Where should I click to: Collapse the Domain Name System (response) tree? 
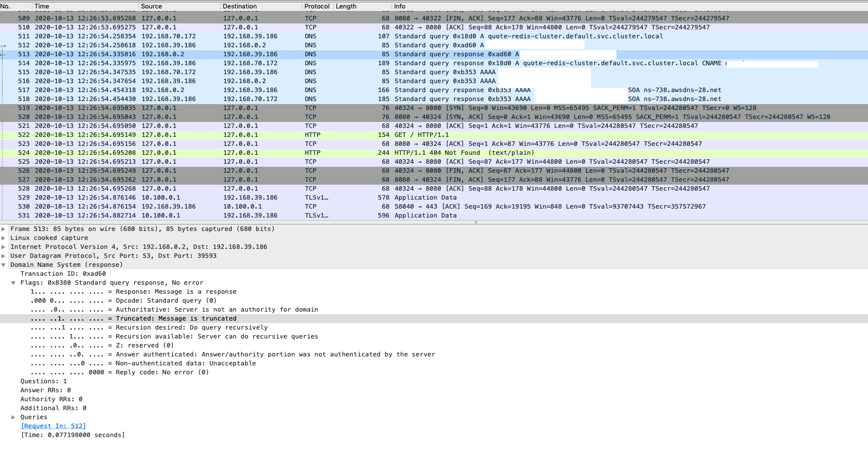pyautogui.click(x=4, y=264)
